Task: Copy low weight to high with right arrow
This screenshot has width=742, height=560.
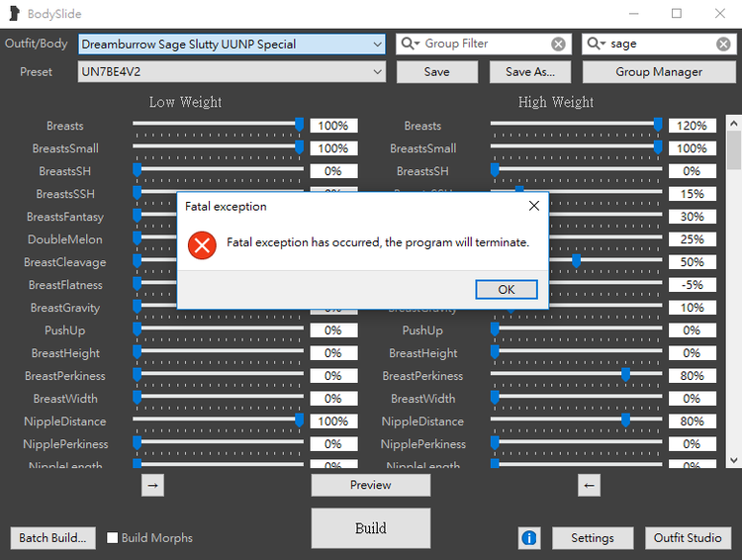Action: [x=152, y=485]
